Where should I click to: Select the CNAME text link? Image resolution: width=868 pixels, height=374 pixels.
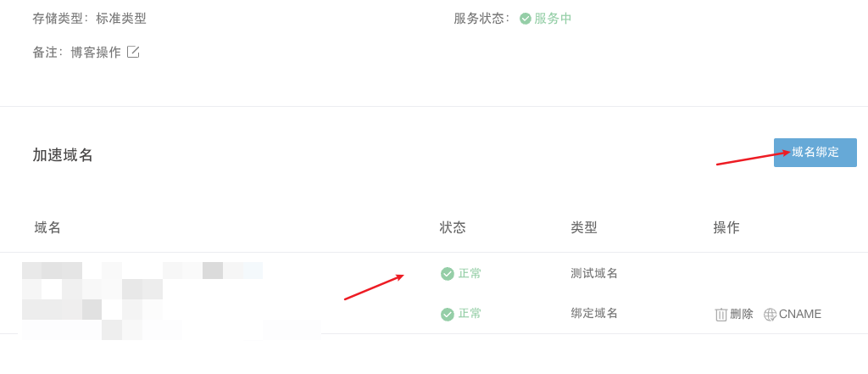(800, 314)
